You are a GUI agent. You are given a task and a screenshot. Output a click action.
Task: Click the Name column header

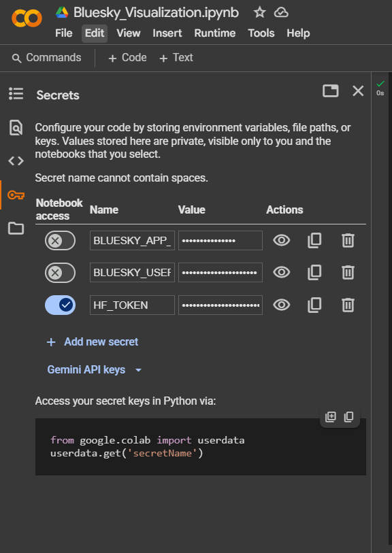point(104,210)
